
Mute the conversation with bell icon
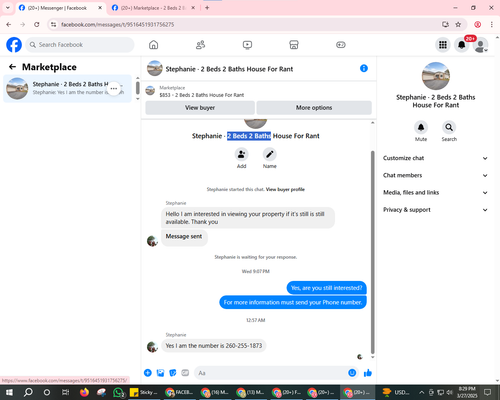tap(421, 127)
